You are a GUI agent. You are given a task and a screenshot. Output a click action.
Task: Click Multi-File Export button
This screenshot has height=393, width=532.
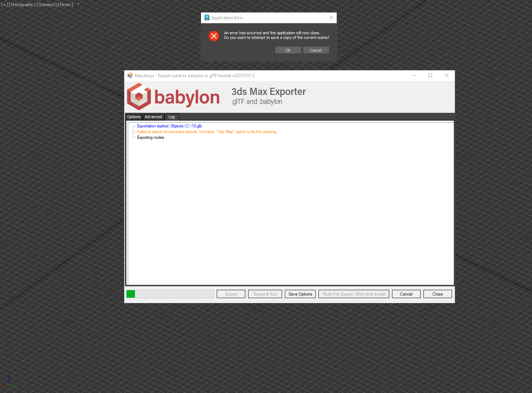(354, 294)
